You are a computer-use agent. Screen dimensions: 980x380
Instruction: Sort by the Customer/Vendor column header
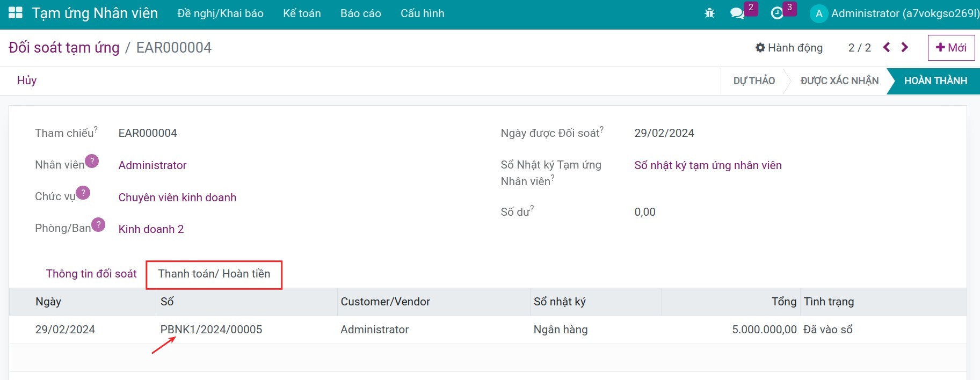pos(433,302)
